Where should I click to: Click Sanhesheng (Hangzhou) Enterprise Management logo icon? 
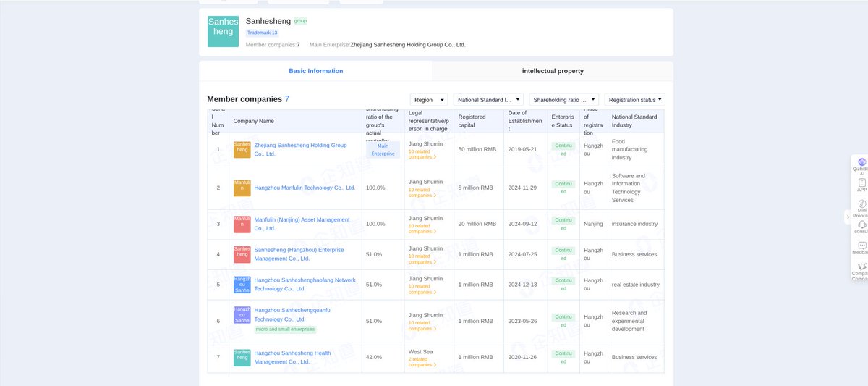coord(242,254)
